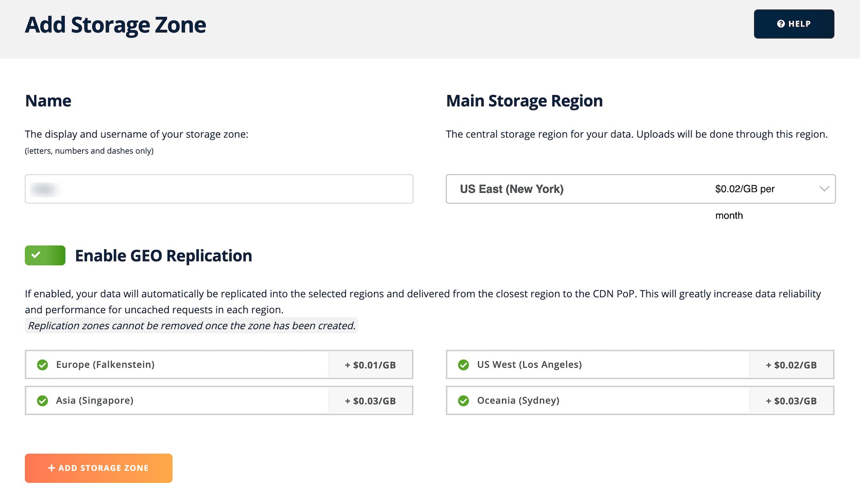The image size is (860, 504).
Task: Click the question mark icon in HELP button
Action: (781, 24)
